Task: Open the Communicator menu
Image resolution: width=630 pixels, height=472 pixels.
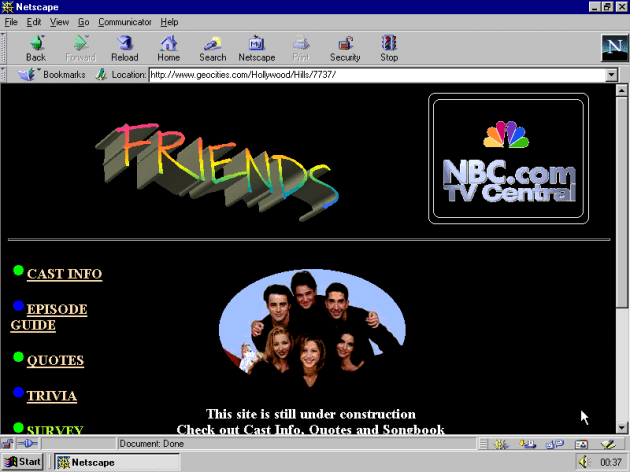Action: pos(125,22)
